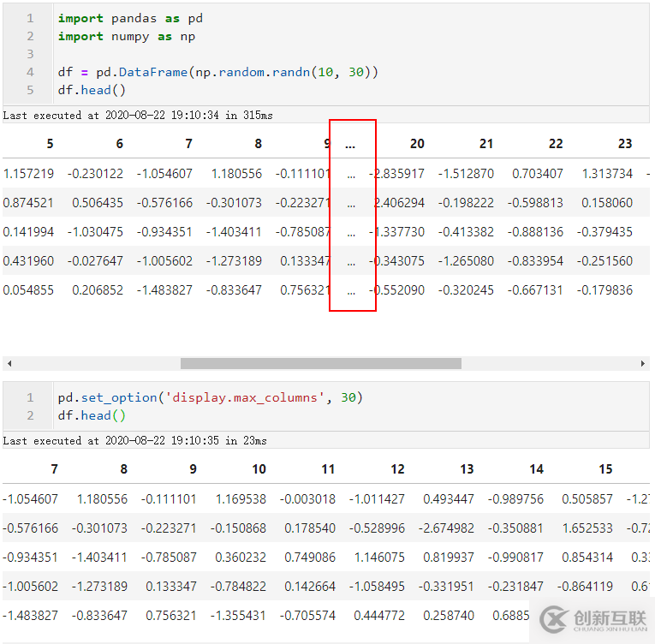This screenshot has height=644, width=655.
Task: Click the cell value -0.230122
Action: point(95,174)
